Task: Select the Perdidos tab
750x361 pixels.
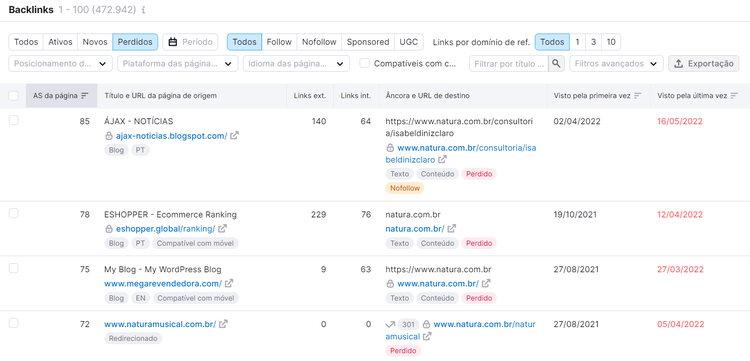Action: (x=135, y=42)
